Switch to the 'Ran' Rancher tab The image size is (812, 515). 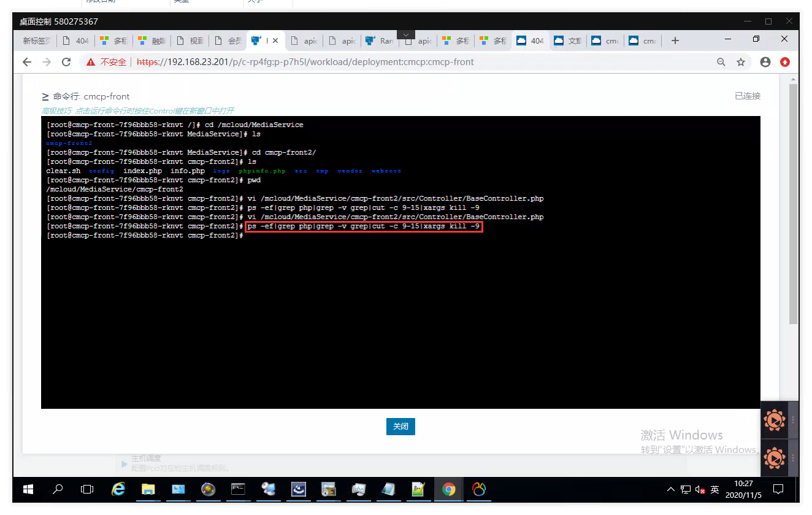tap(379, 41)
